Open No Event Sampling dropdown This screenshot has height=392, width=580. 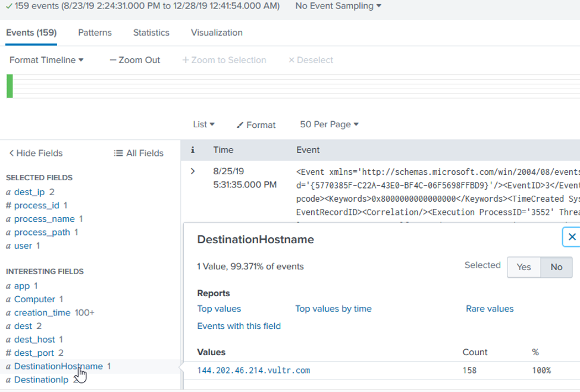tap(338, 6)
